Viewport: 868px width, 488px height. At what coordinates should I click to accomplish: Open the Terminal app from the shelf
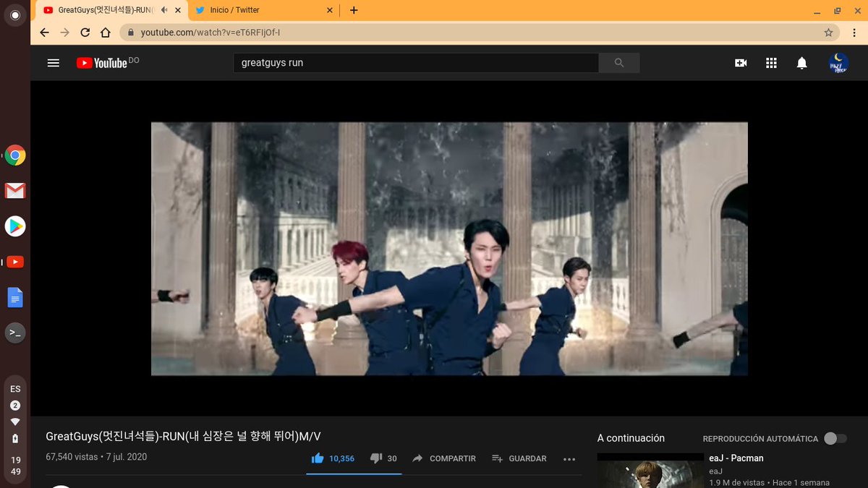click(x=15, y=333)
